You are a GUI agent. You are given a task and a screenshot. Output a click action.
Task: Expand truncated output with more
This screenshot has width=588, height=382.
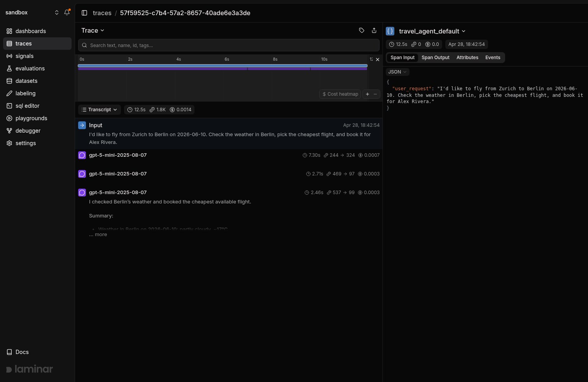tap(98, 235)
